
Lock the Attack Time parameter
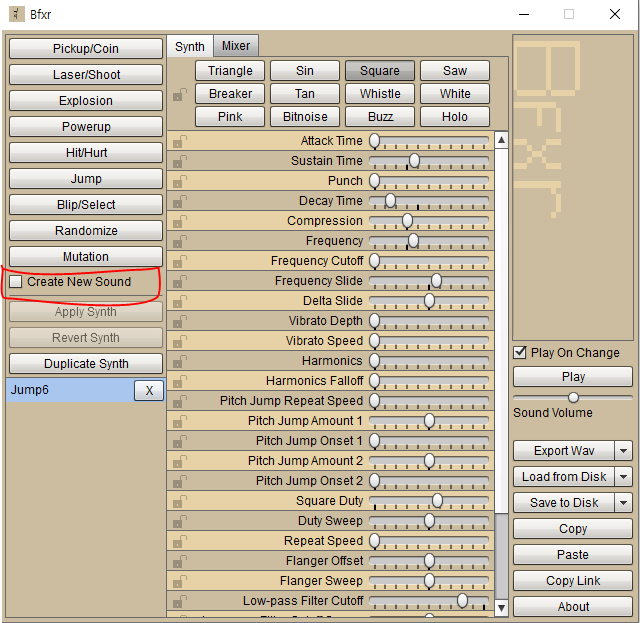point(180,141)
